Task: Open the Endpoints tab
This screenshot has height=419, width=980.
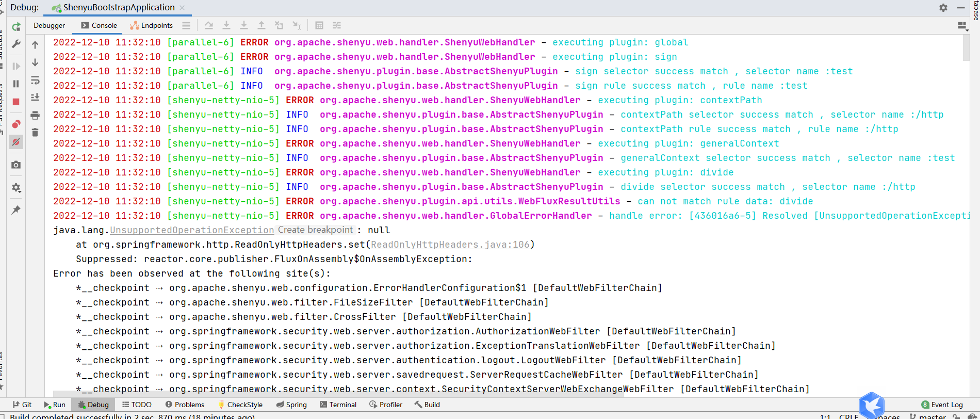Action: click(151, 25)
